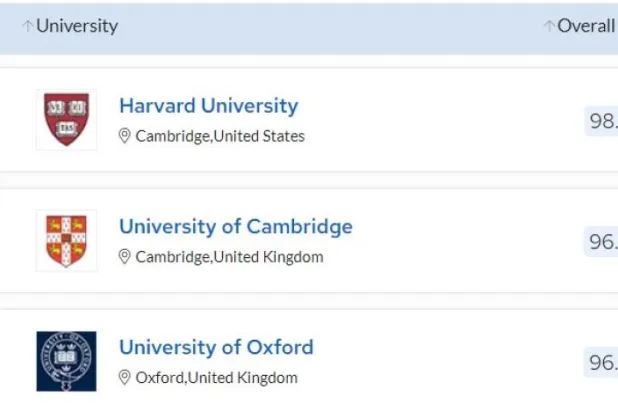Image resolution: width=618 pixels, height=412 pixels.
Task: Click the Oxford, United Kingdom location text
Action: [x=216, y=378]
